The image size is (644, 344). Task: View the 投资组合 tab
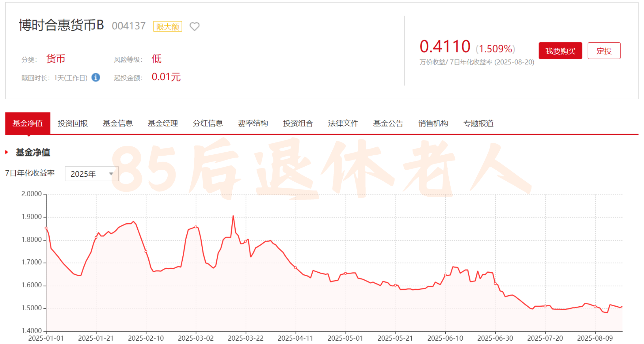coord(298,123)
